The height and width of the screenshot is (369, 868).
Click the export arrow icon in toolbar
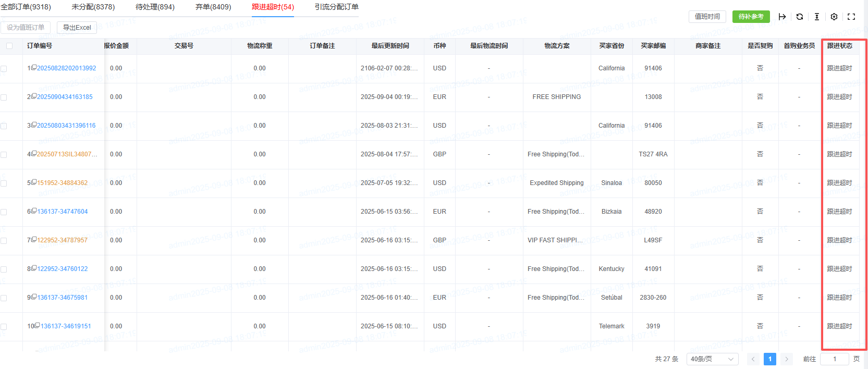tap(782, 17)
